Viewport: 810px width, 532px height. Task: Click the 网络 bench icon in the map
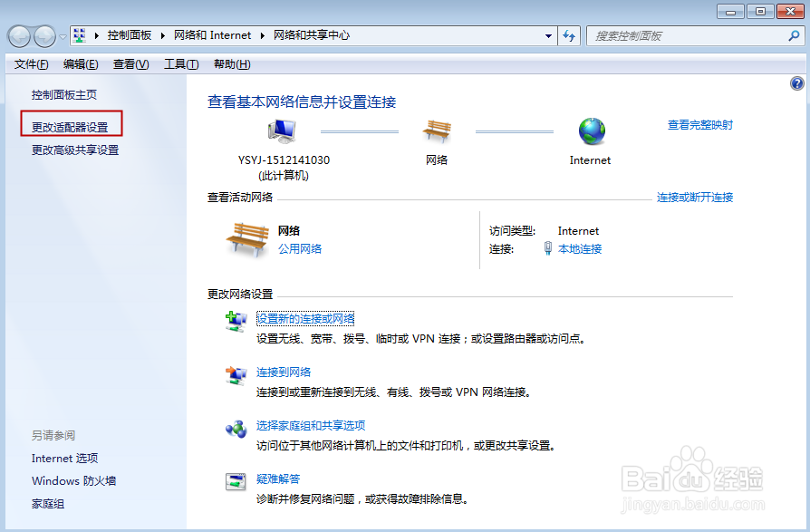pyautogui.click(x=437, y=132)
